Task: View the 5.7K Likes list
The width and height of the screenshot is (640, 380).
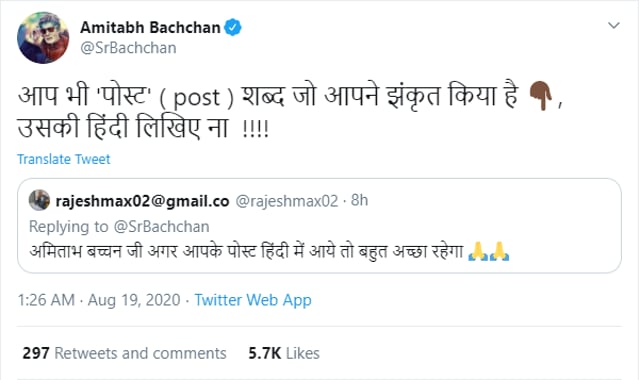Action: point(284,353)
